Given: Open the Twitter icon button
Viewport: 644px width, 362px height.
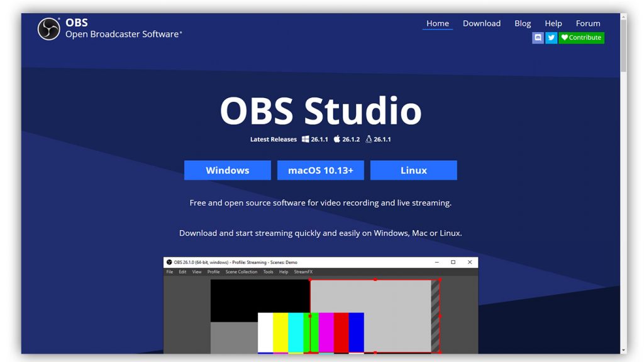Looking at the screenshot, I should point(551,38).
